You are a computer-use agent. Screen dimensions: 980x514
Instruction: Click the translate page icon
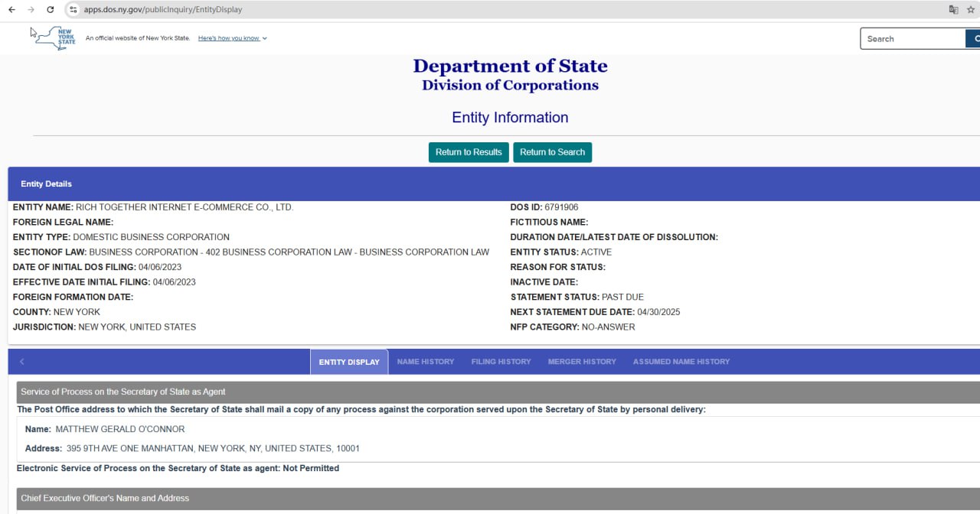(x=953, y=10)
